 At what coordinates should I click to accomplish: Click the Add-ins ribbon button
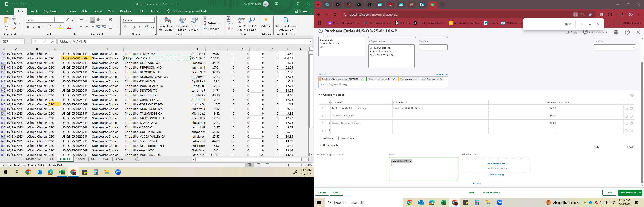tap(266, 22)
